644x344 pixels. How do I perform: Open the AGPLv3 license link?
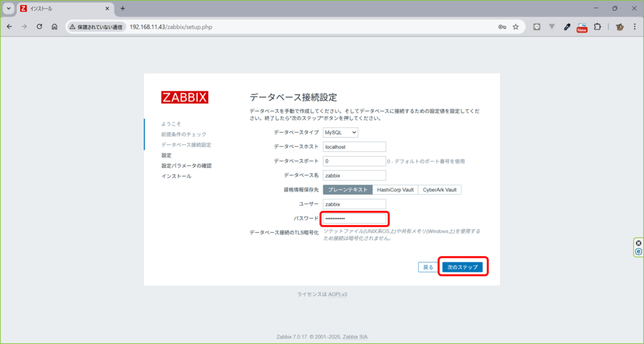coord(338,294)
